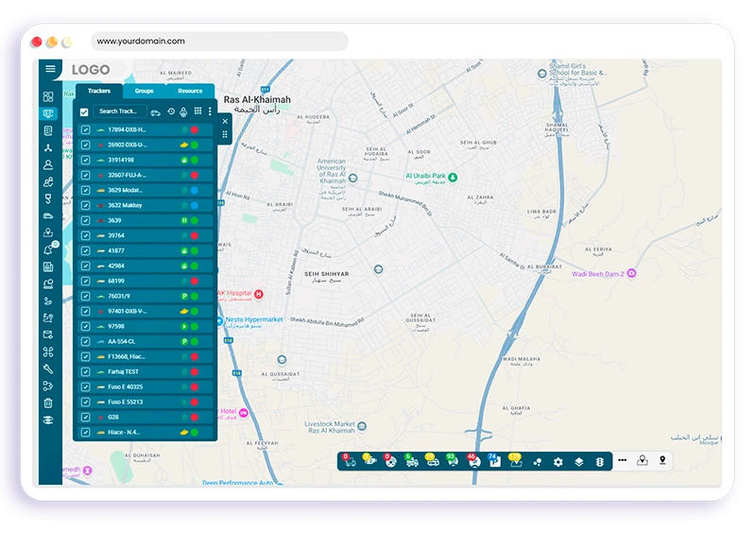756x548 pixels.
Task: Click the red status dot for tracker 68199
Action: (x=194, y=281)
